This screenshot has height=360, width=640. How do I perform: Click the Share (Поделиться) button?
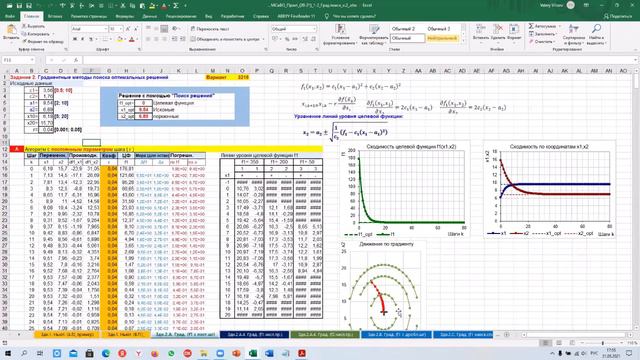(x=618, y=16)
